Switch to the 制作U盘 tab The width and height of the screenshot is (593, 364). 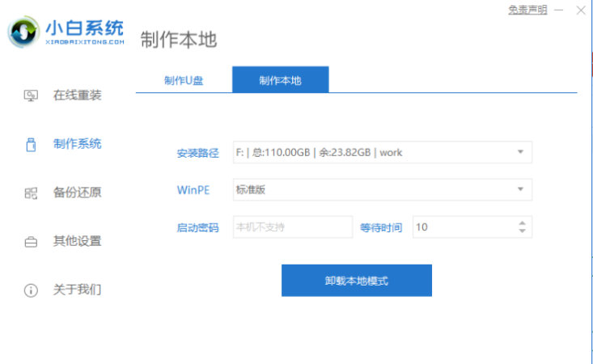coord(184,80)
